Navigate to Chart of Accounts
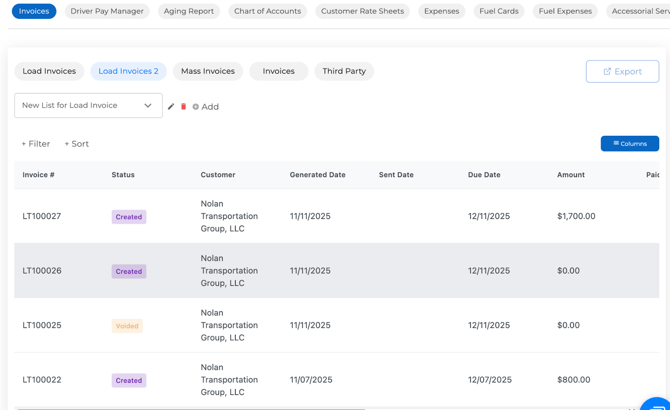 (267, 11)
